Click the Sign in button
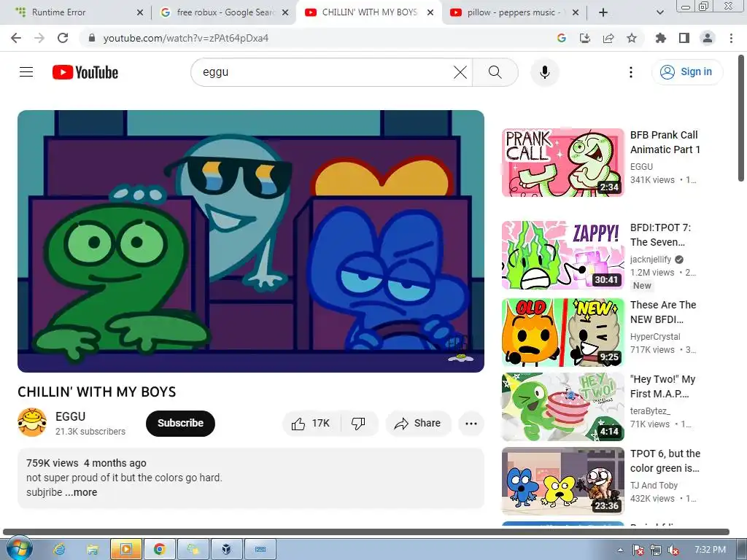747x560 pixels. click(687, 72)
